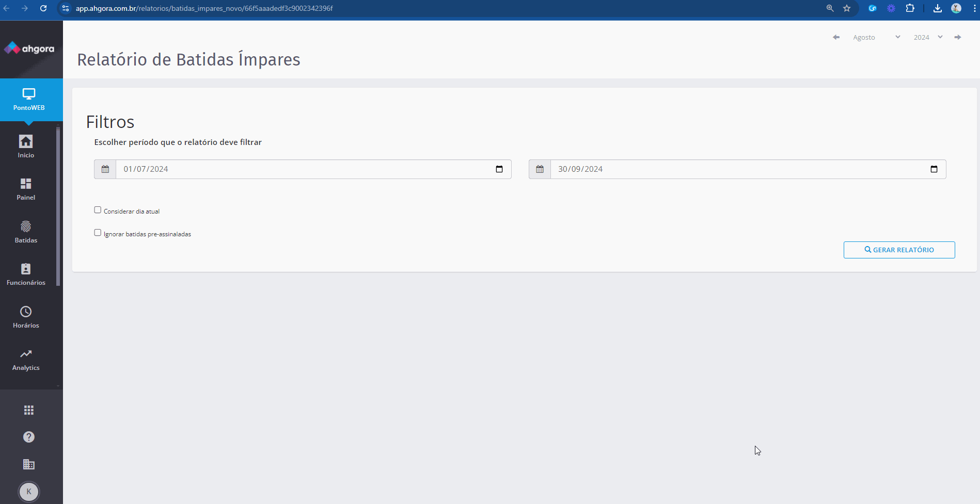980x504 pixels.
Task: Open the start date calendar picker
Action: (x=499, y=169)
